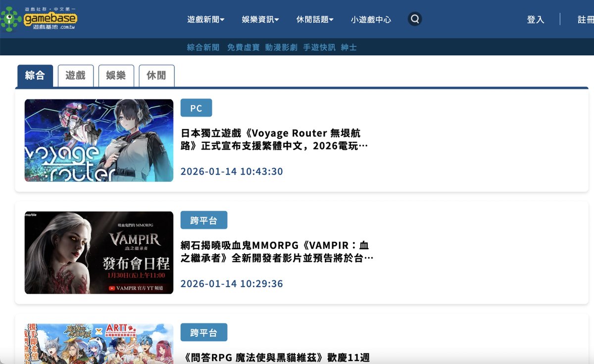Open the 動漫影劇 sub-navigation link
The image size is (594, 364).
281,47
